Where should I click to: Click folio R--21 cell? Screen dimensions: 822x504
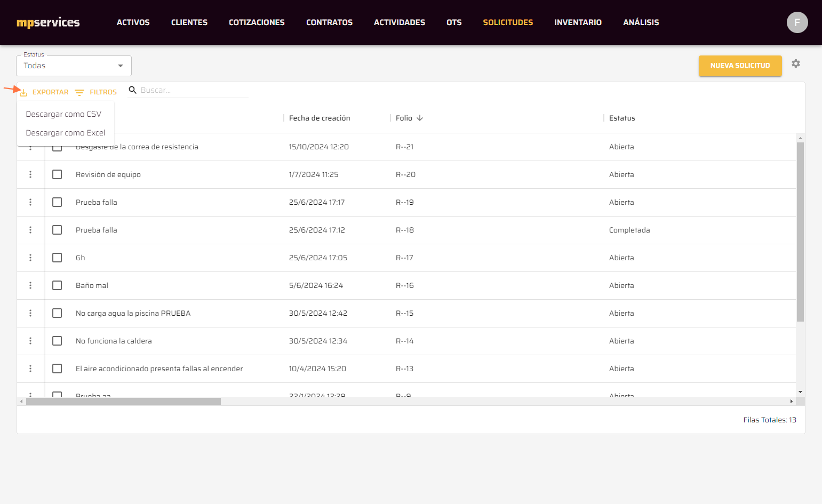(404, 147)
